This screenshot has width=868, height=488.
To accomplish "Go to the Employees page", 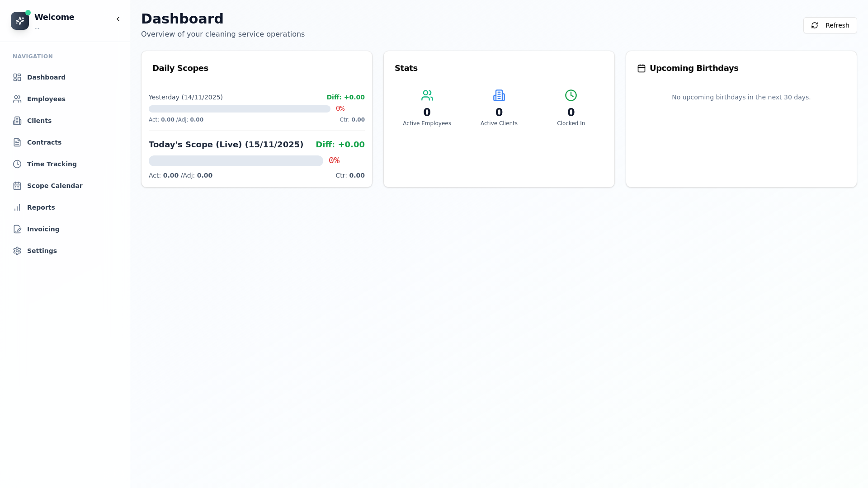I will [x=65, y=99].
